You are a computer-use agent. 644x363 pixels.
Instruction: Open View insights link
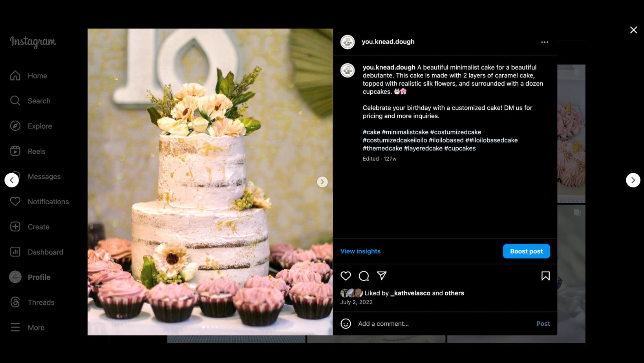click(x=360, y=251)
